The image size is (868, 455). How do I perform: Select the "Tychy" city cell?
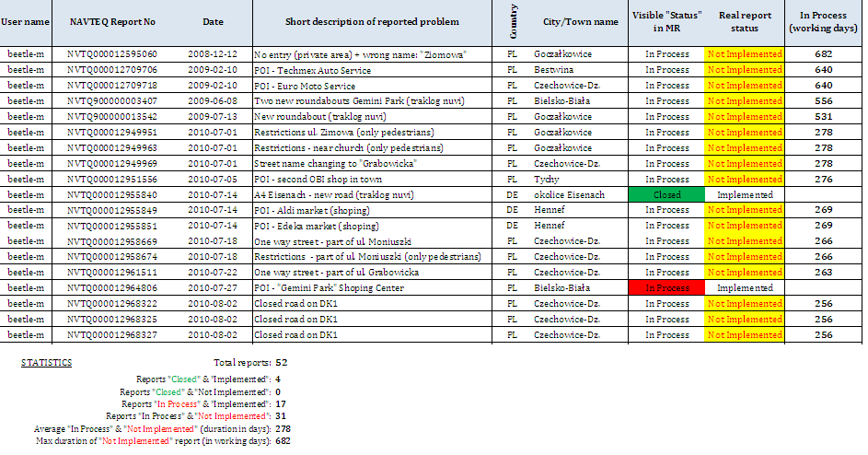(546, 179)
